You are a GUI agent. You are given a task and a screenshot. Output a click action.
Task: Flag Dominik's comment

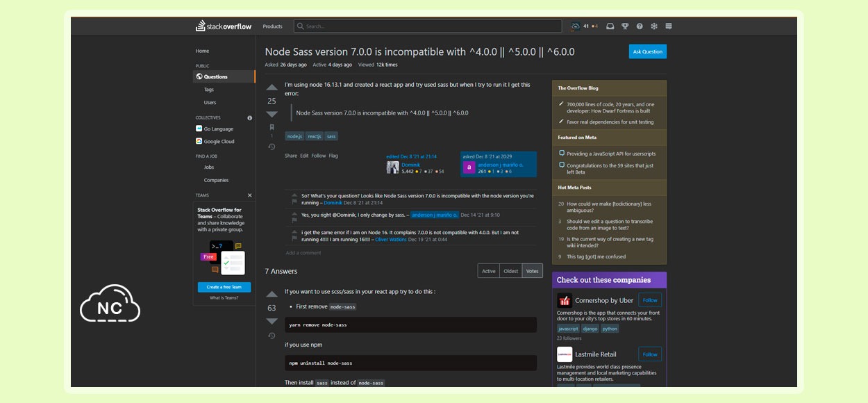[294, 201]
